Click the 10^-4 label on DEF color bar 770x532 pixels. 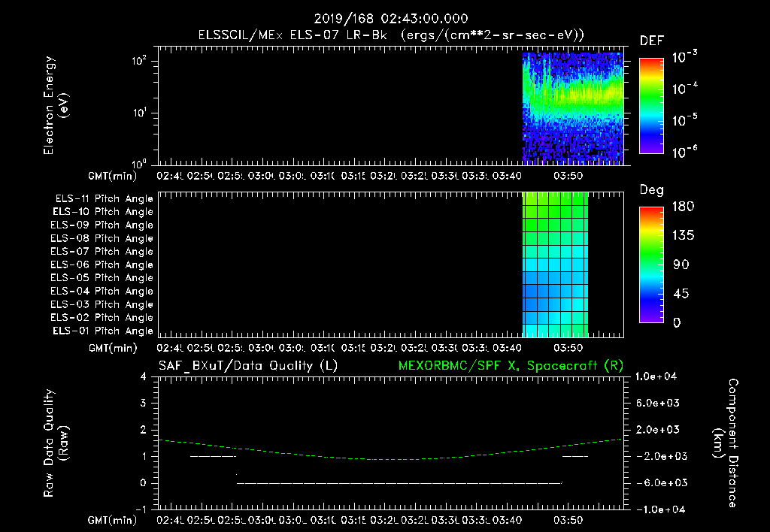coord(684,89)
